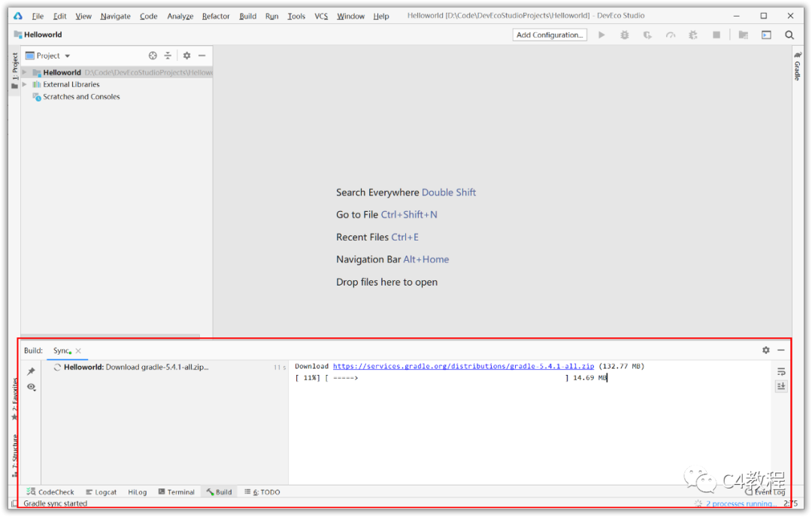Image resolution: width=812 pixels, height=517 pixels.
Task: Open the Navigate menu
Action: [116, 16]
